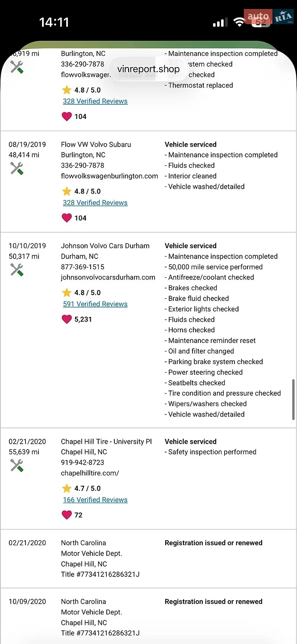This screenshot has width=297, height=644.
Task: Tap the wrench icon for 08/19/2019 service
Action: 17,169
